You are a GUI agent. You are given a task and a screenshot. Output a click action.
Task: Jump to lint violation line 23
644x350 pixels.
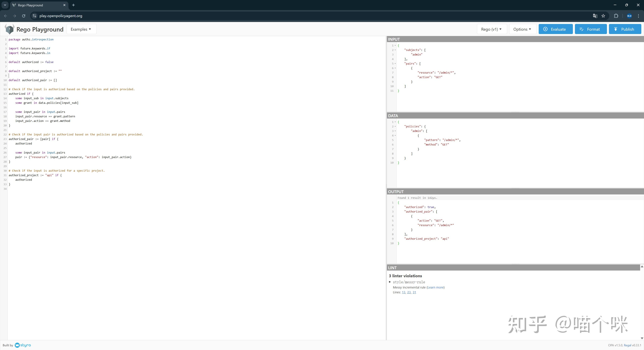[409, 292]
